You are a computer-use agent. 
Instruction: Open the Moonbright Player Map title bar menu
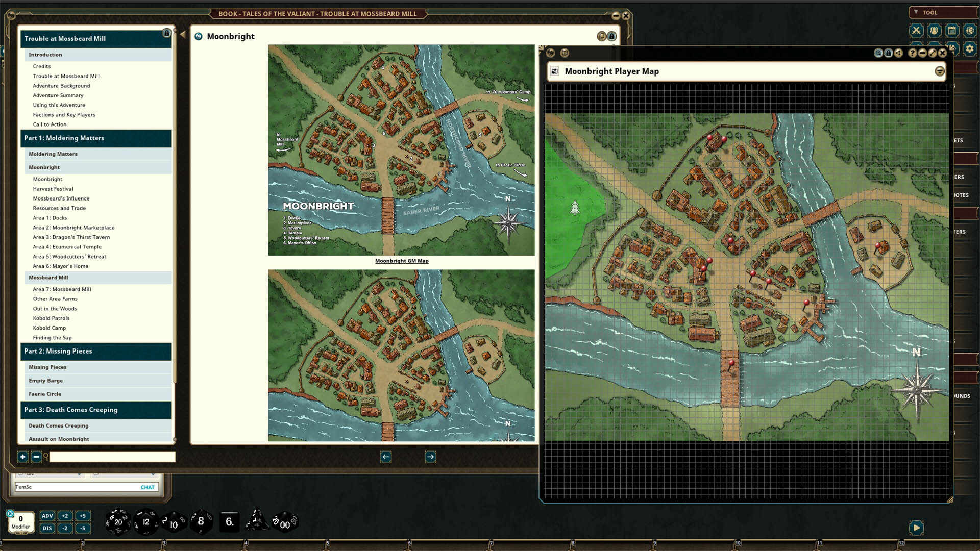tap(939, 71)
